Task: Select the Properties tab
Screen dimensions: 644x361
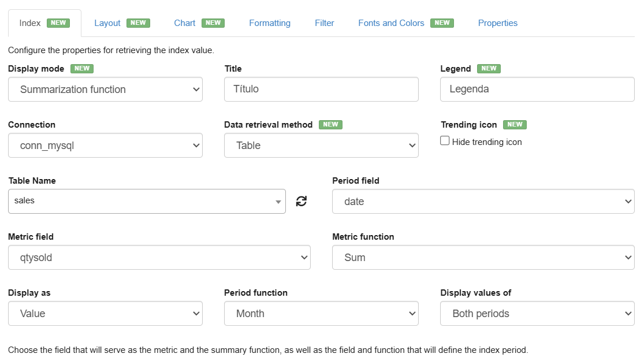Action: (498, 23)
